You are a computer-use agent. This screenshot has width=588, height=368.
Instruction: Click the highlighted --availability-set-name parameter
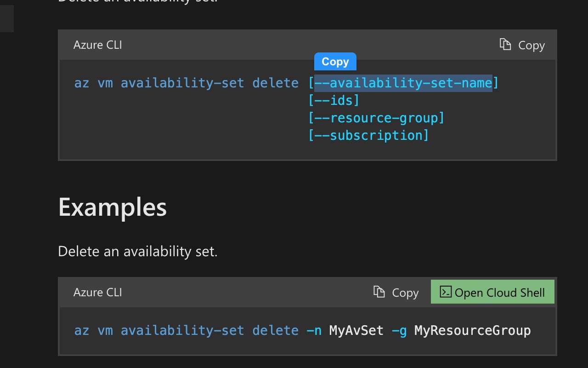403,83
